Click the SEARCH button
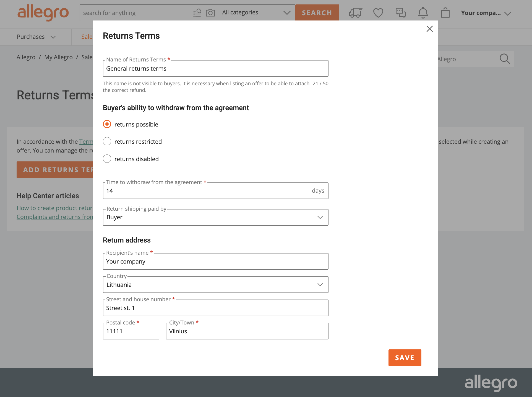This screenshot has width=532, height=397. click(317, 13)
